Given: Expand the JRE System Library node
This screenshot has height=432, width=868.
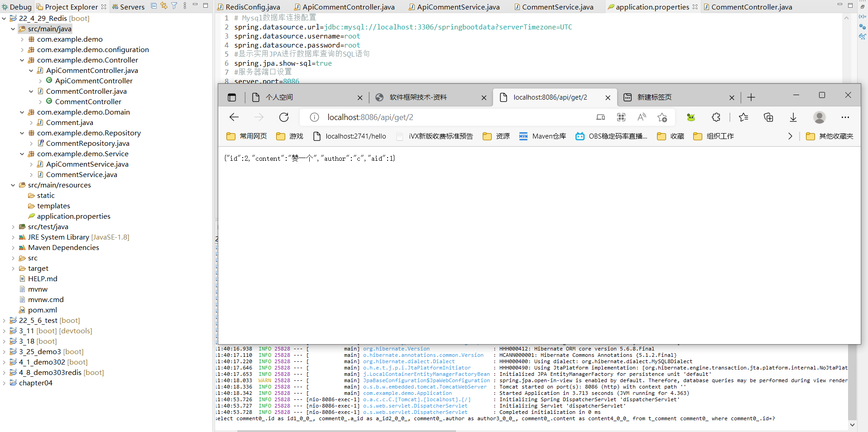Looking at the screenshot, I should [13, 237].
